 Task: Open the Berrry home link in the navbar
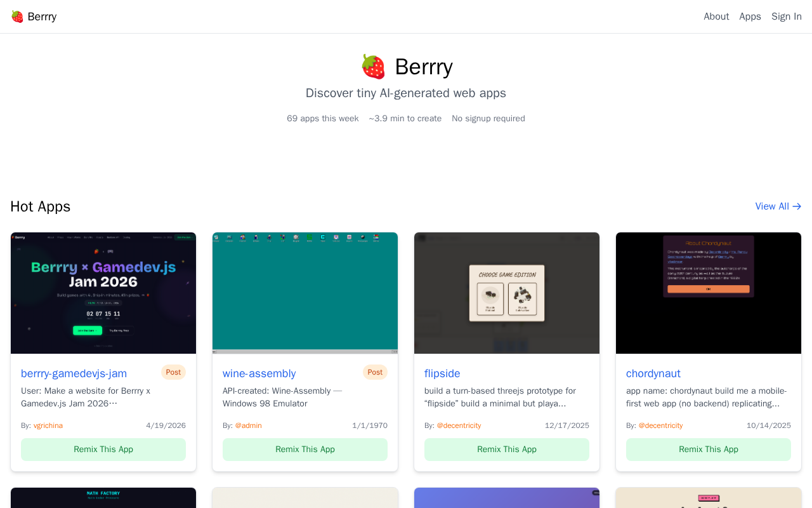[x=34, y=17]
